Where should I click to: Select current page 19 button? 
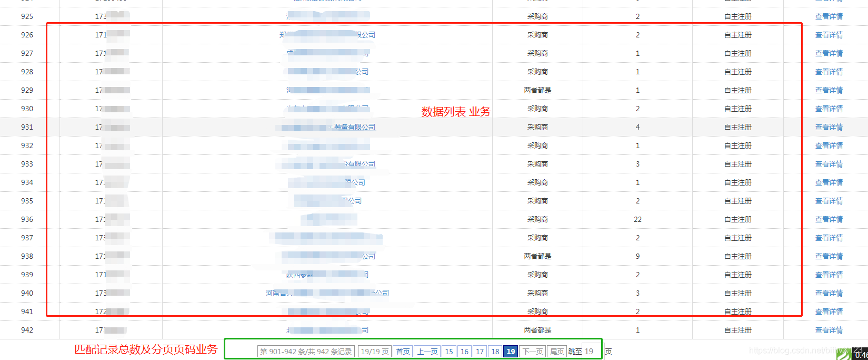(x=511, y=352)
